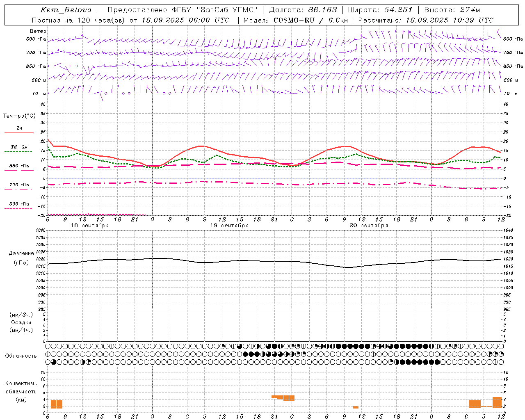Click the first orange convective bar on 18 September

(x=57, y=404)
